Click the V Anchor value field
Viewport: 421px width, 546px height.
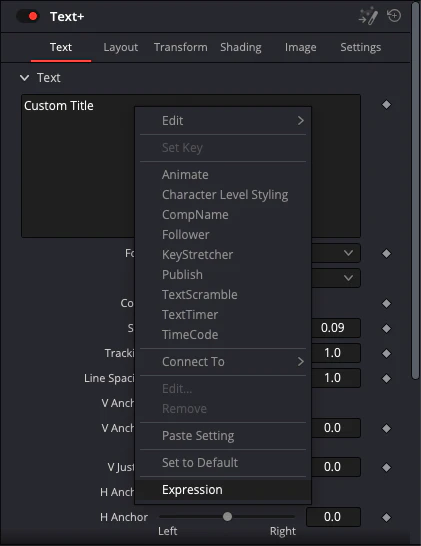(336, 428)
